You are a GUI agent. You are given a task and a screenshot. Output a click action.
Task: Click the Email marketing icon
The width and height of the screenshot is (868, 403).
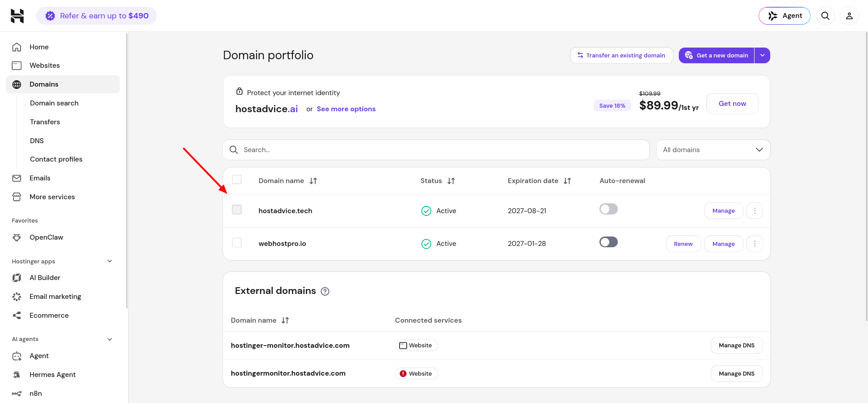tap(17, 297)
